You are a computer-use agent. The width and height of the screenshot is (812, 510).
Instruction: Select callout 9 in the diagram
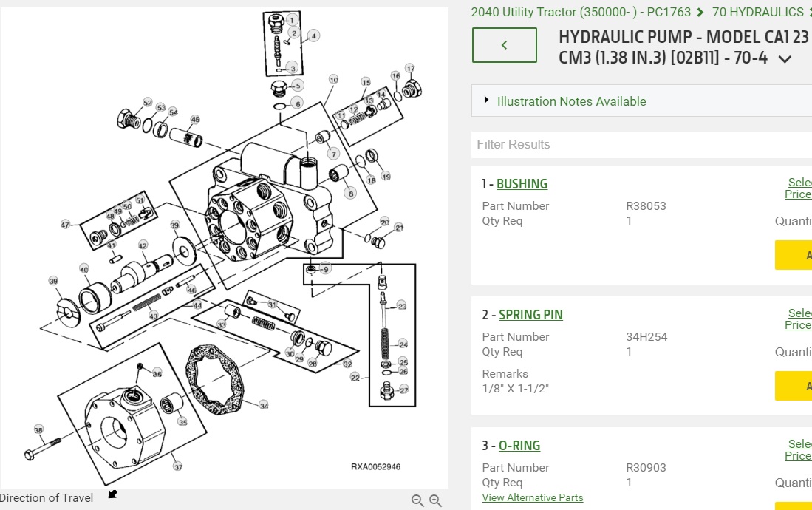point(325,269)
